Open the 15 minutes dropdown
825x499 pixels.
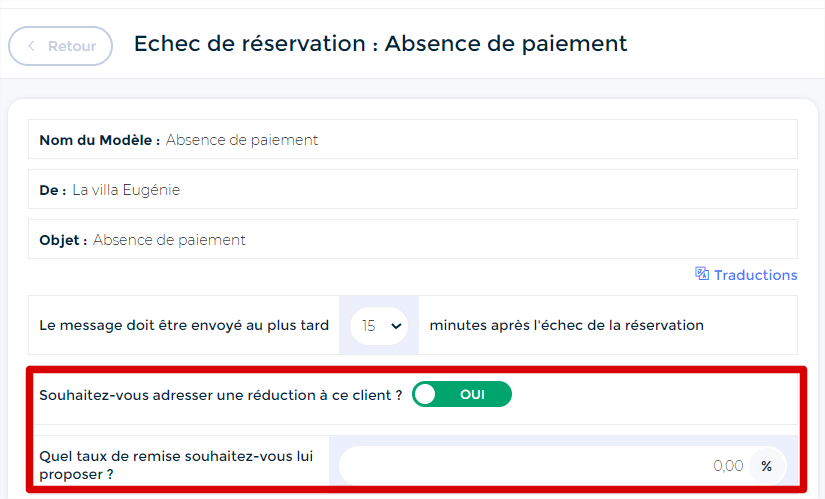point(379,326)
